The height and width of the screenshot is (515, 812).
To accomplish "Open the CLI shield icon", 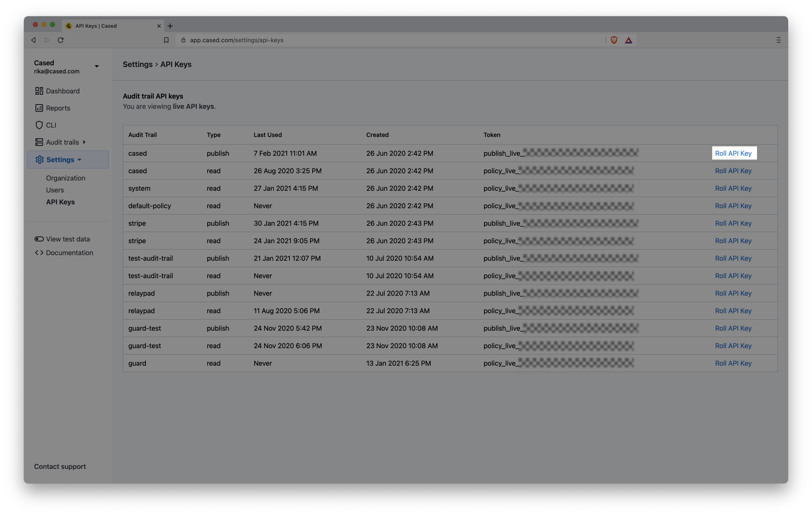I will (x=39, y=125).
